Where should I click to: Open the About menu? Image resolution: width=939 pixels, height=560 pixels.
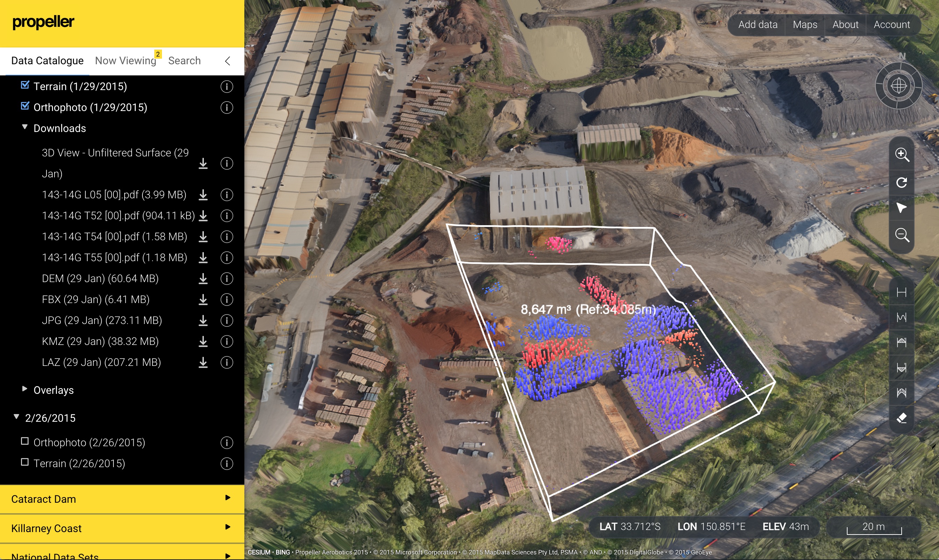tap(845, 25)
